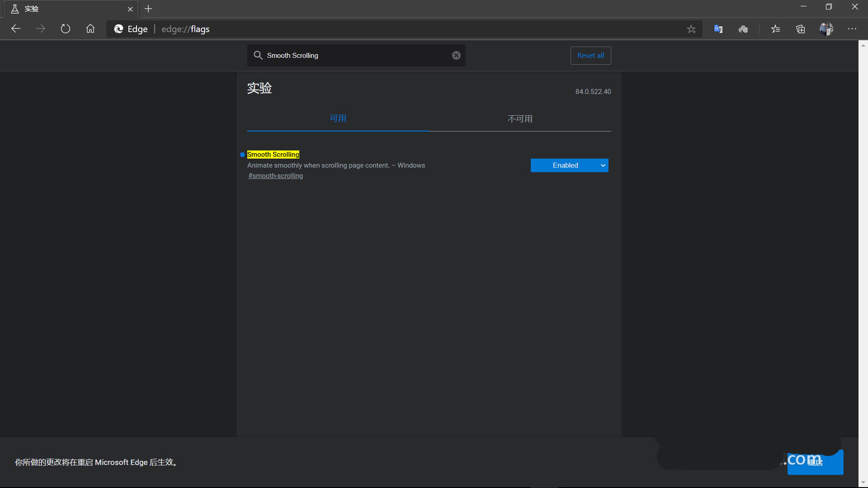This screenshot has width=868, height=488.
Task: Open the user profile avatar
Action: pos(826,29)
